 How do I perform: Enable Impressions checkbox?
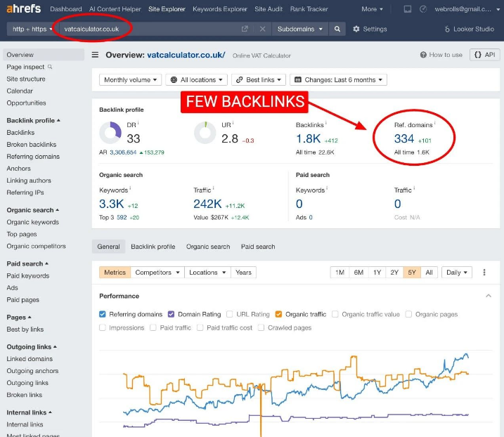(102, 327)
